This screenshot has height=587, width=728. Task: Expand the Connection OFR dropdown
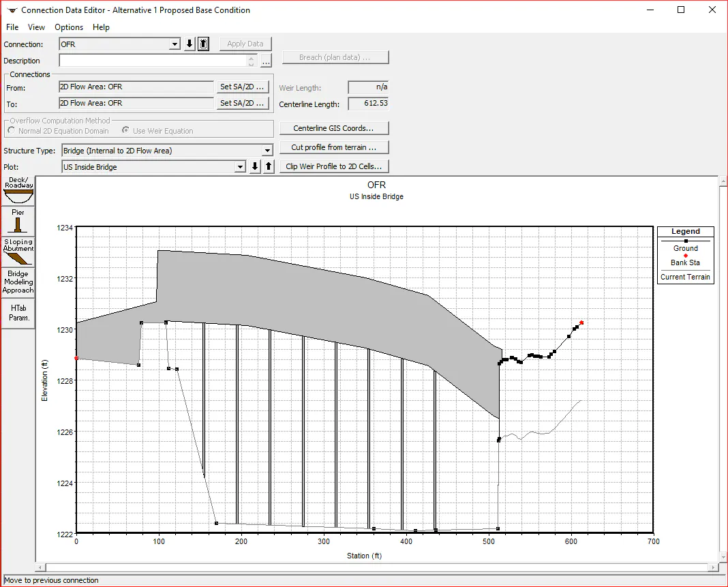click(x=175, y=44)
